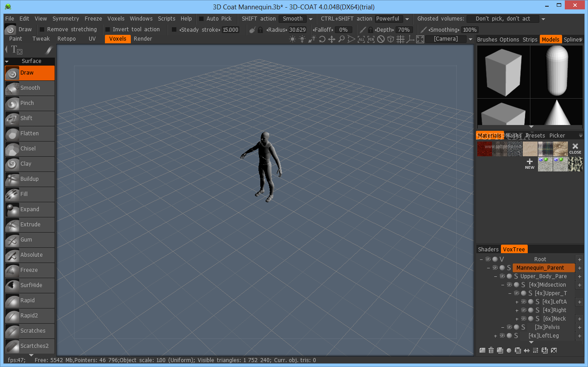Toggle the grid display icon
Screen dimensions: 588x367
click(x=400, y=39)
